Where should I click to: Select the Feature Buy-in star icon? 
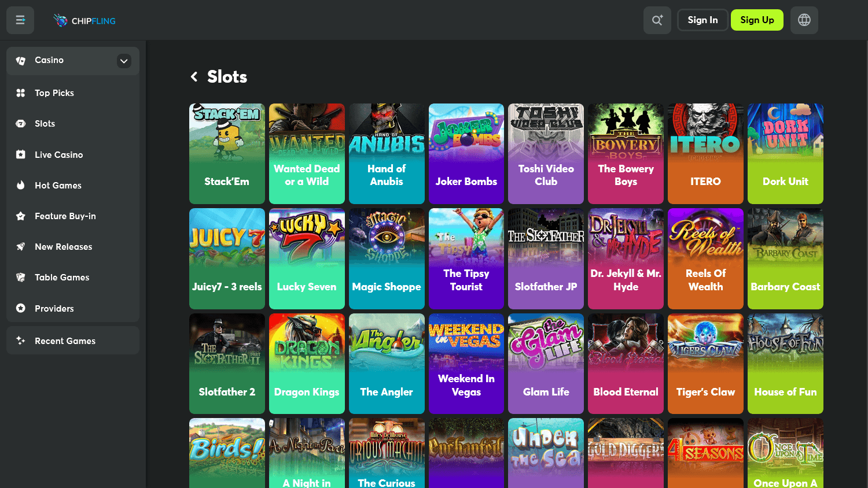[x=20, y=216]
